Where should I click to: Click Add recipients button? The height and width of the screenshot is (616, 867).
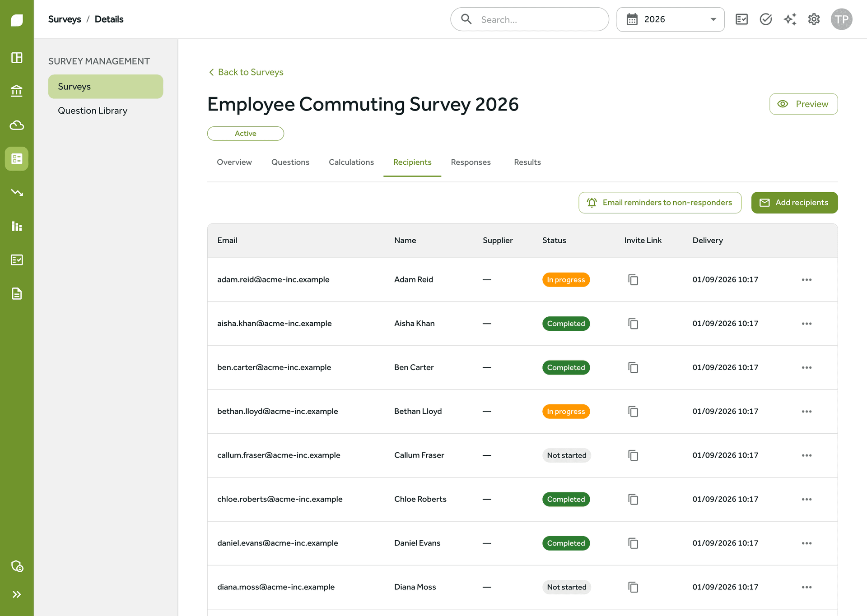click(x=794, y=203)
